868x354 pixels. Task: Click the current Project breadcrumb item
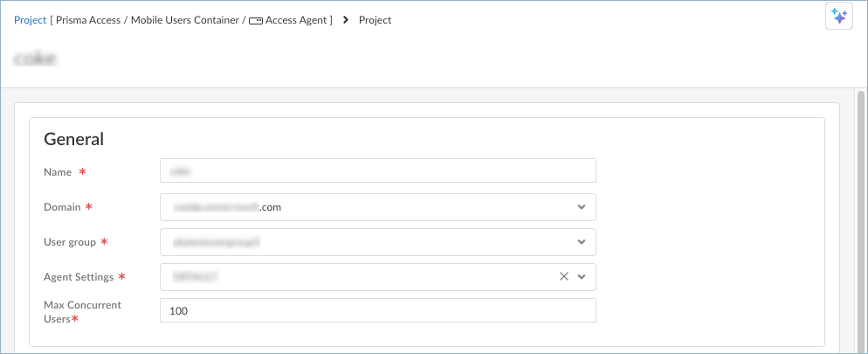point(375,20)
